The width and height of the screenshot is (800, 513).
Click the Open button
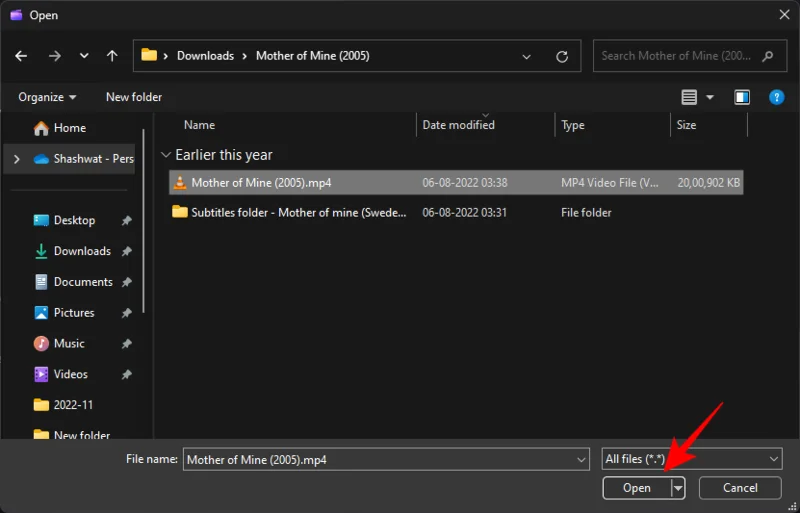click(636, 488)
